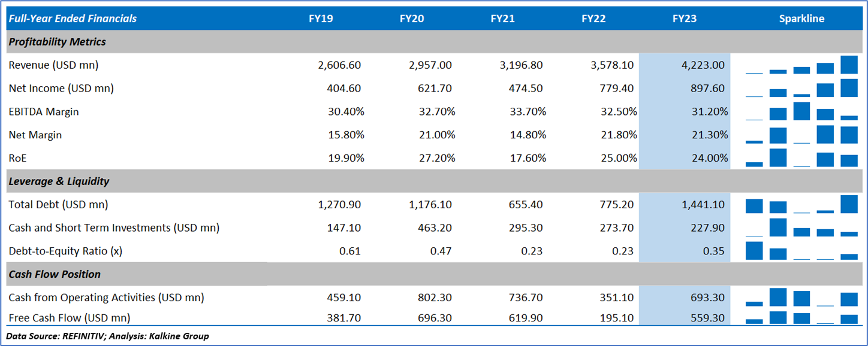Click the Debt-to-Equity Ratio sparkline chart
This screenshot has width=868, height=346.
(x=801, y=251)
